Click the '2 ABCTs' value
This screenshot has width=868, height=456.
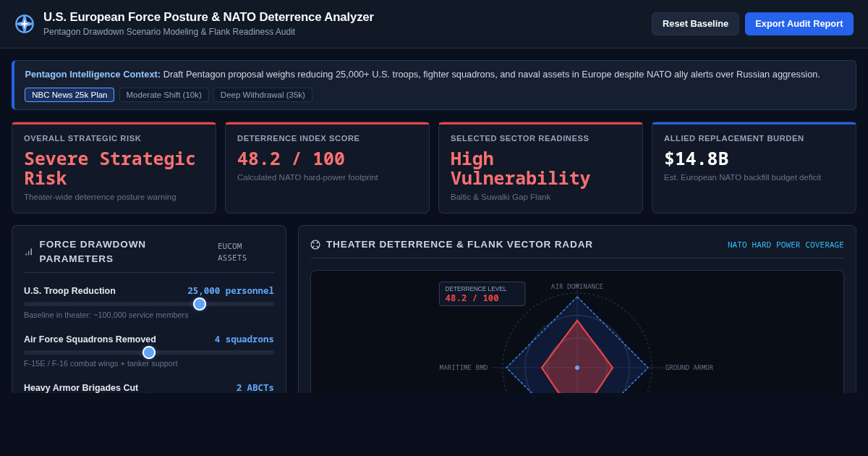[255, 388]
